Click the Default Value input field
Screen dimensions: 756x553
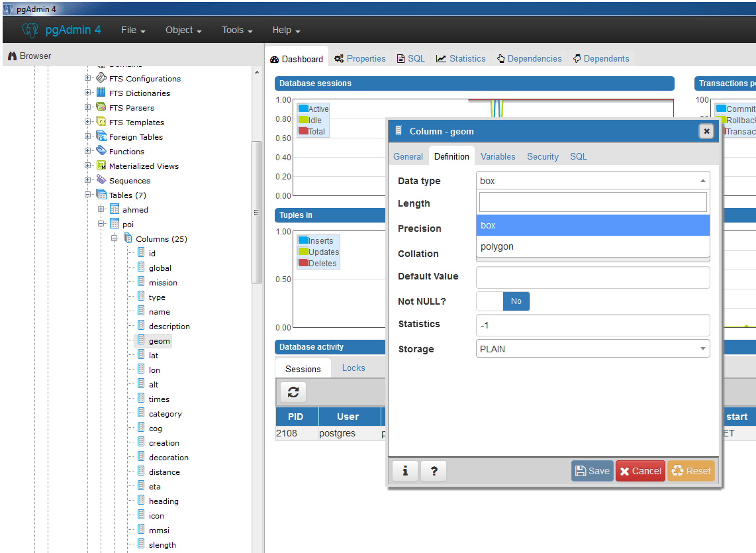click(592, 277)
